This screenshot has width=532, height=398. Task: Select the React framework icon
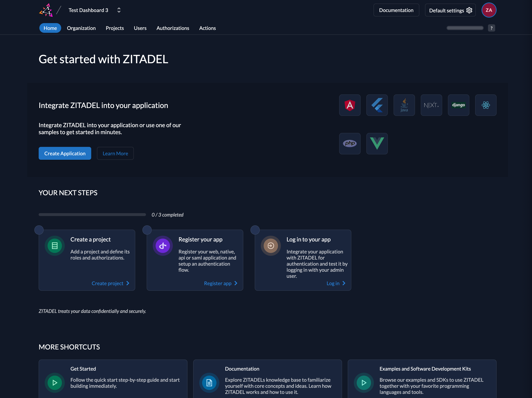pos(486,105)
